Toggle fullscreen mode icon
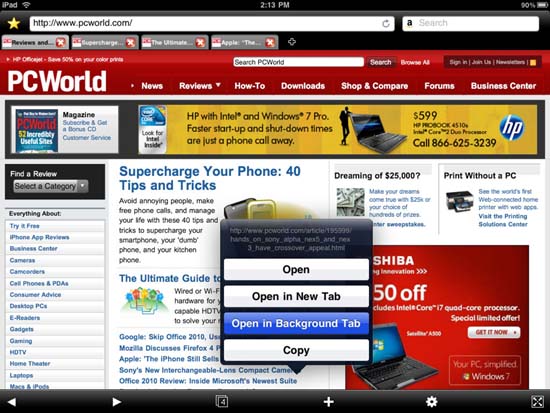The height and width of the screenshot is (413, 550). point(537,402)
